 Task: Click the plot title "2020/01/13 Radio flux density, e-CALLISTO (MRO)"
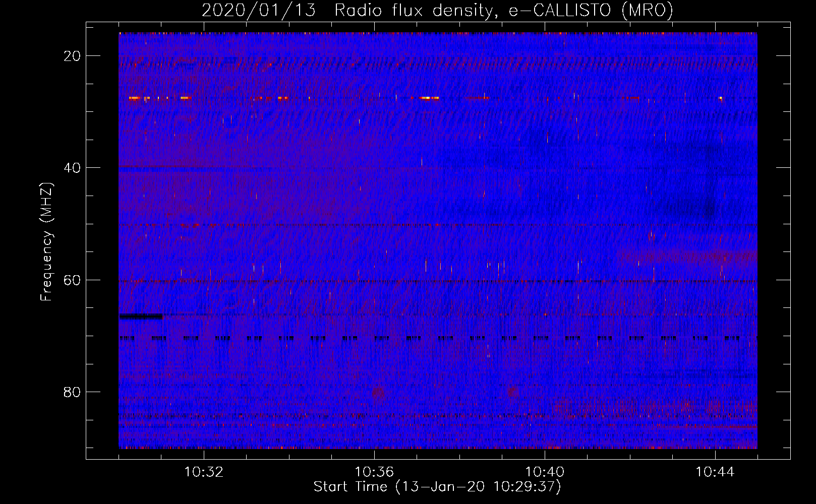(x=437, y=10)
